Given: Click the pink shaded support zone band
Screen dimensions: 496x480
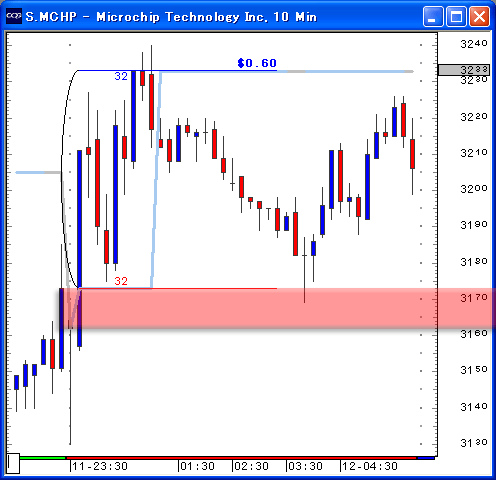Looking at the screenshot, I should coord(278,308).
